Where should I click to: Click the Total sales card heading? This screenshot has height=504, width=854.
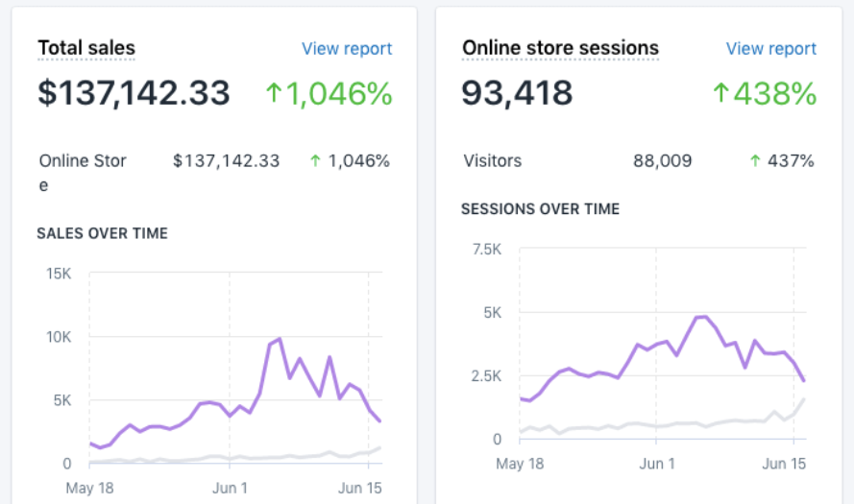86,48
